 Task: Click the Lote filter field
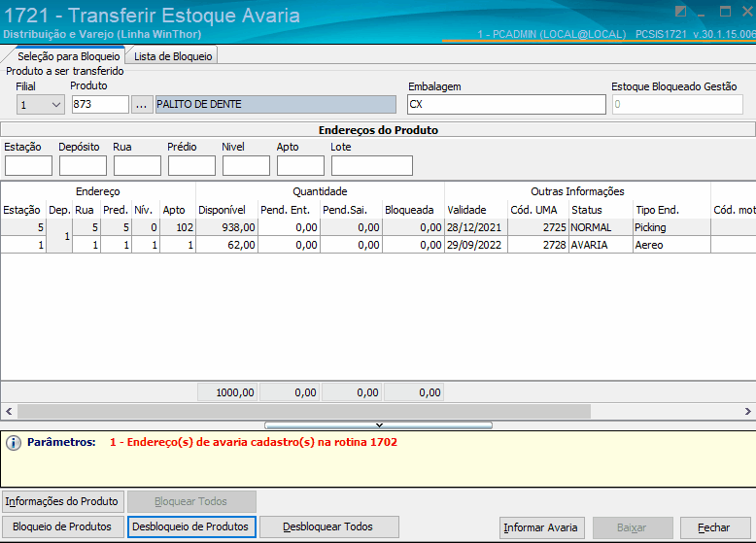372,166
